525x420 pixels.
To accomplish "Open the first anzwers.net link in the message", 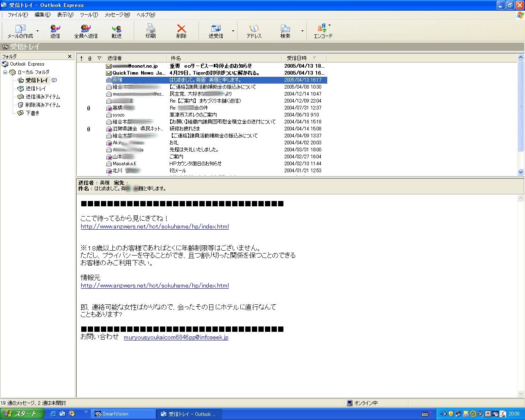I will tap(155, 226).
